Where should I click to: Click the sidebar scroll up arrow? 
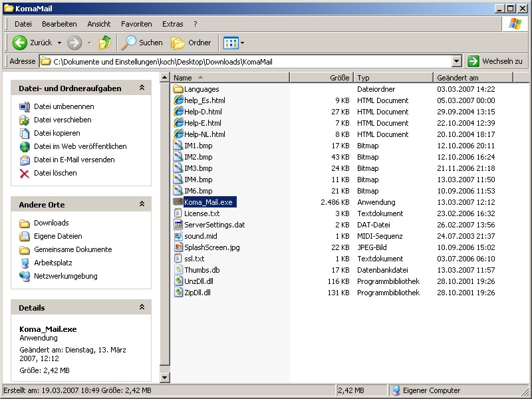(x=164, y=78)
